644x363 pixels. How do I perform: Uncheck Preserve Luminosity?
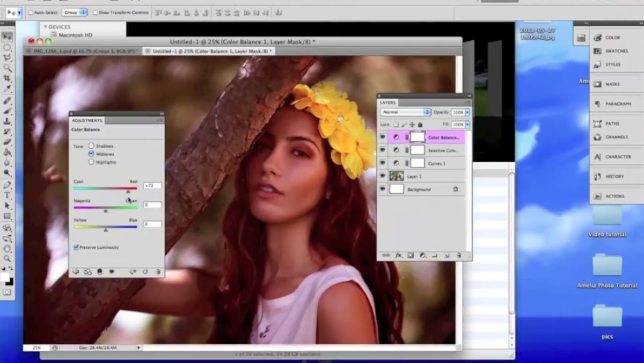76,247
